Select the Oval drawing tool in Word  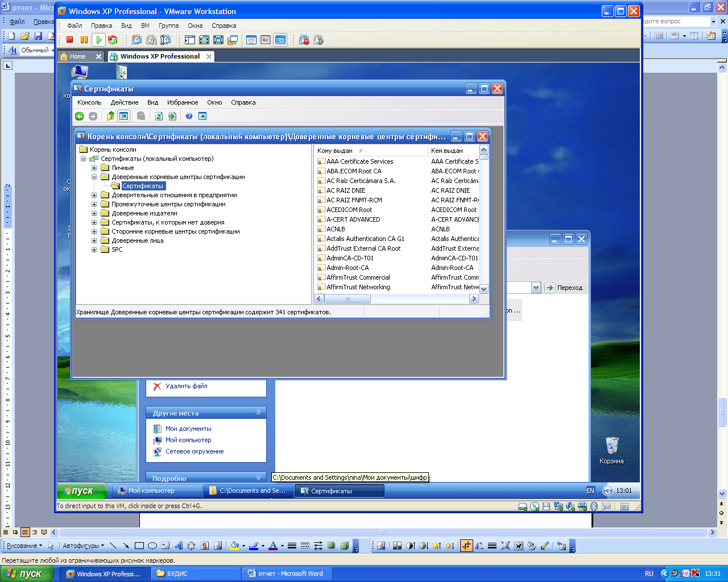point(152,546)
